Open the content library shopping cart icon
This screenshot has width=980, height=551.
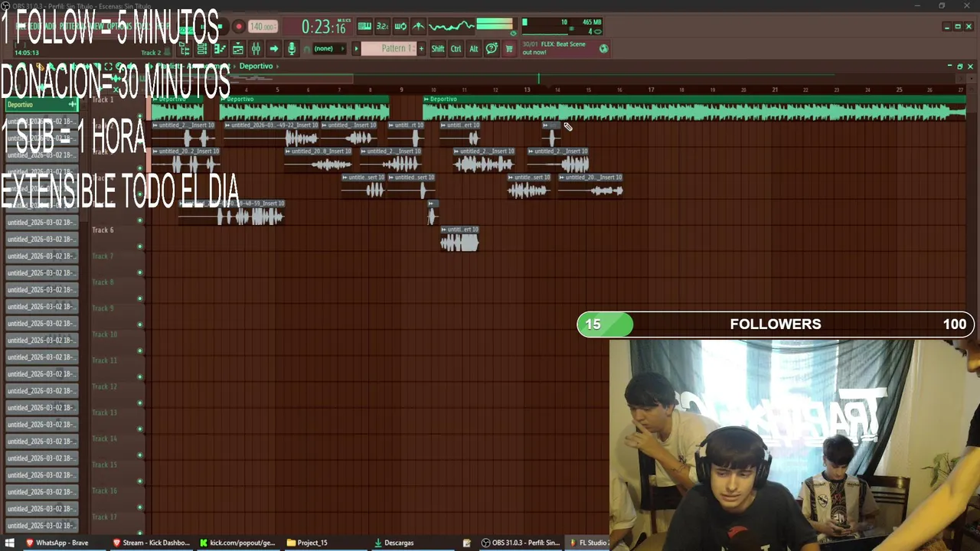(509, 49)
